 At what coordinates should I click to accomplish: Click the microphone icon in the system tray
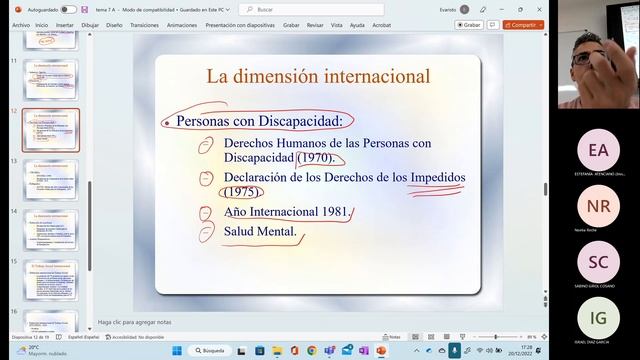coord(454,351)
